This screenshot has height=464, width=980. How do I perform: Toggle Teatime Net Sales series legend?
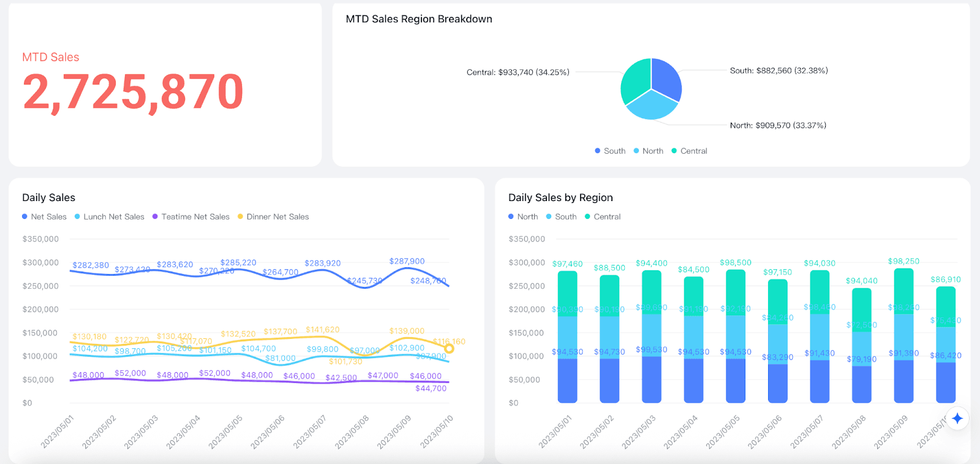pos(190,216)
